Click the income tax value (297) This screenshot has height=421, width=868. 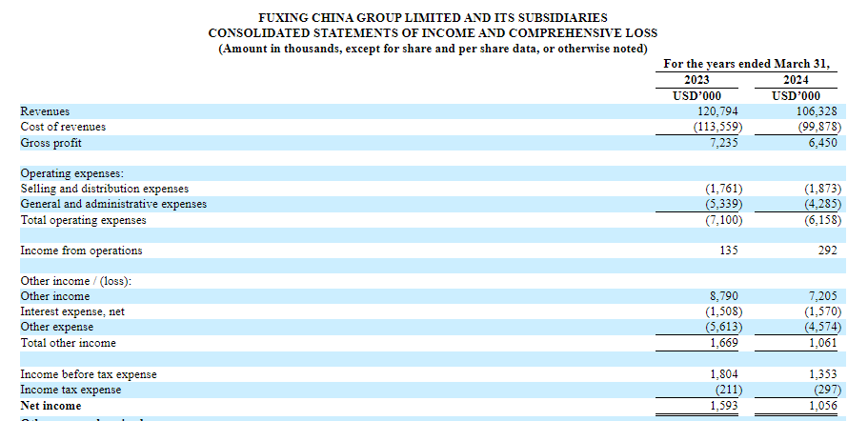826,390
